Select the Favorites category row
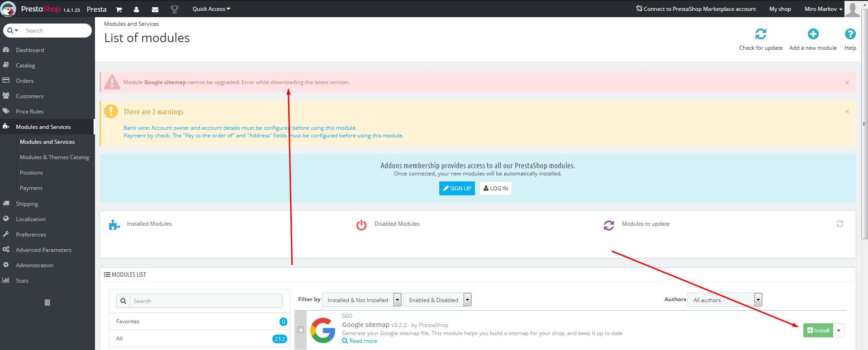 pos(199,322)
